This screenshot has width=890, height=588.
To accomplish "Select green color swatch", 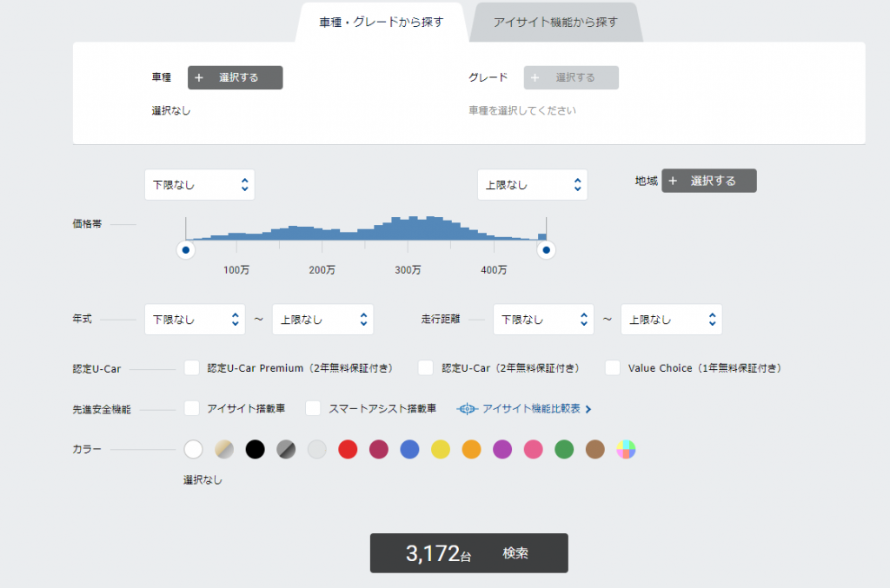I will 564,450.
